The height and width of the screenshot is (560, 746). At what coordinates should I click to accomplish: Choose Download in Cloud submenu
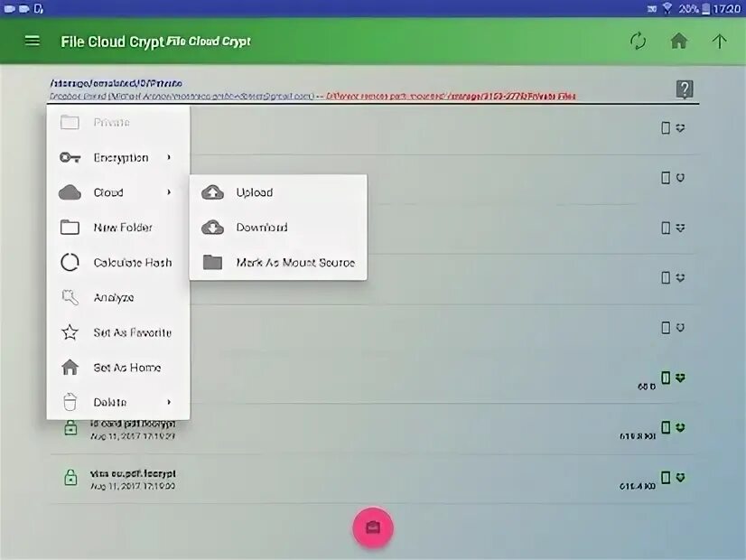point(278,228)
